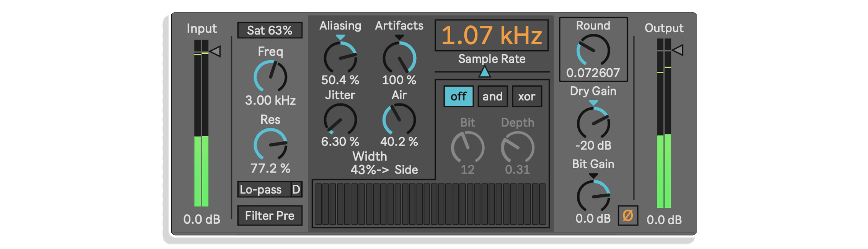
Task: Click the Input level triangle marker
Action: coord(215,51)
